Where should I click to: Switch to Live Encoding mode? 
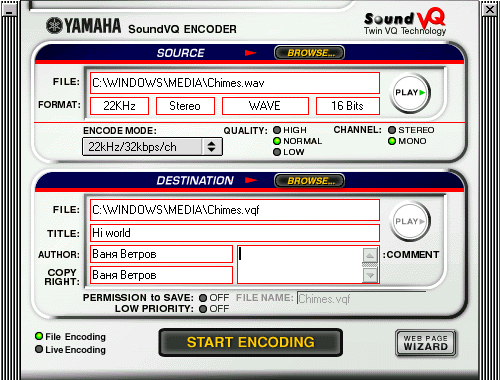39,349
